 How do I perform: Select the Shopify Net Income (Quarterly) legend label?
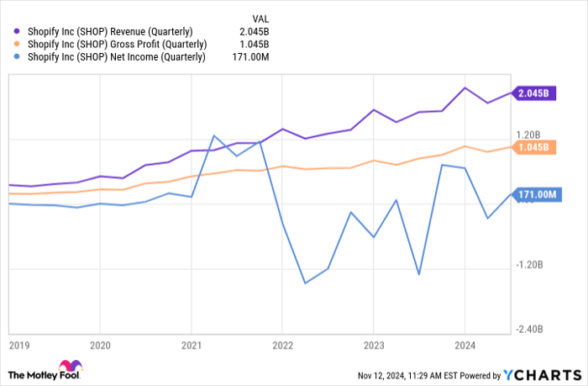pos(115,57)
